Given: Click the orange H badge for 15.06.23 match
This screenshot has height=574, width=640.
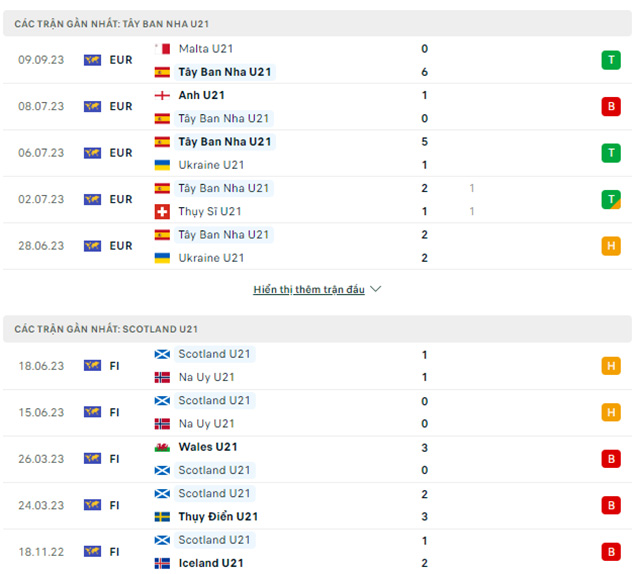Looking at the screenshot, I should pos(611,412).
